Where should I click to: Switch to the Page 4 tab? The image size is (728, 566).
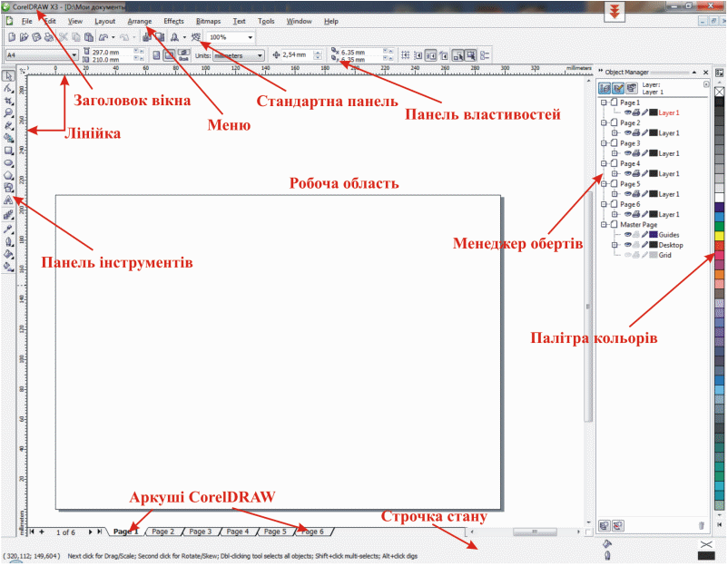point(237,532)
